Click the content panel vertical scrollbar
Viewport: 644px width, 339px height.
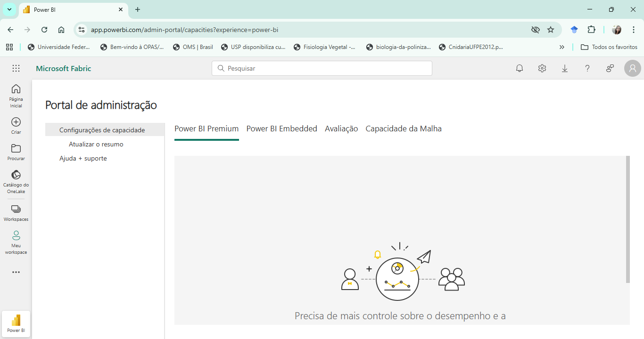pos(627,219)
